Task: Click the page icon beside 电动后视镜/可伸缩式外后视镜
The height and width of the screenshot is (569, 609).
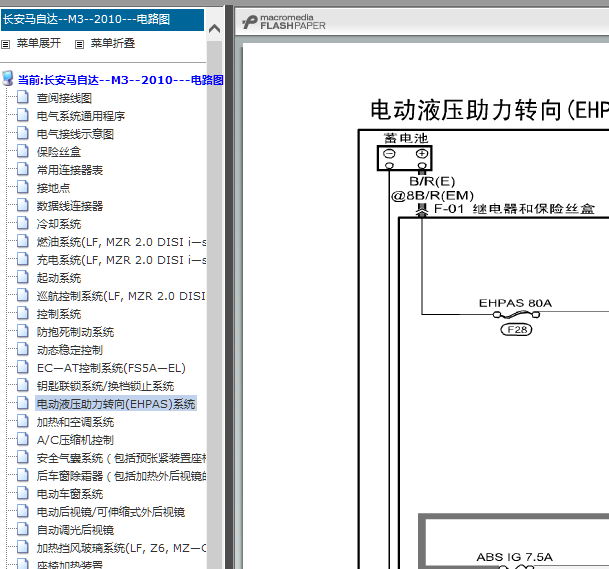Action: pyautogui.click(x=23, y=511)
